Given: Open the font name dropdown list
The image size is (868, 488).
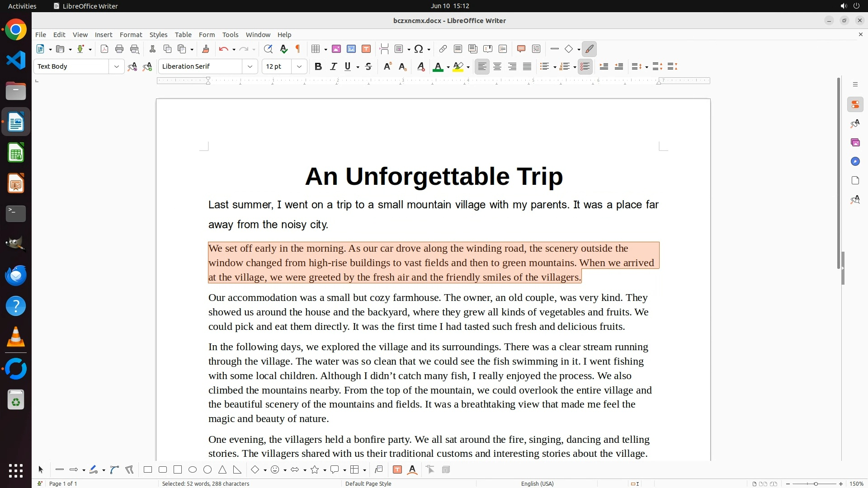Looking at the screenshot, I should point(250,67).
